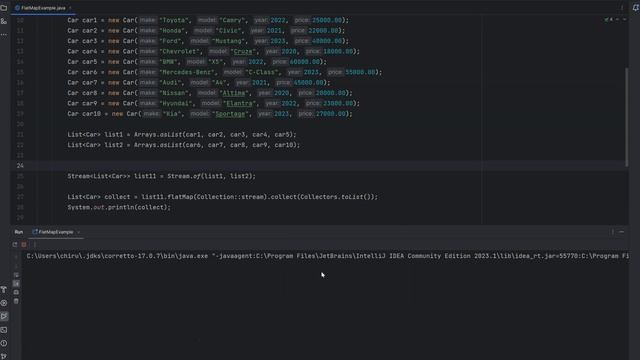Image resolution: width=640 pixels, height=360 pixels.
Task: Close the FlatMapExample run tab
Action: (78, 232)
